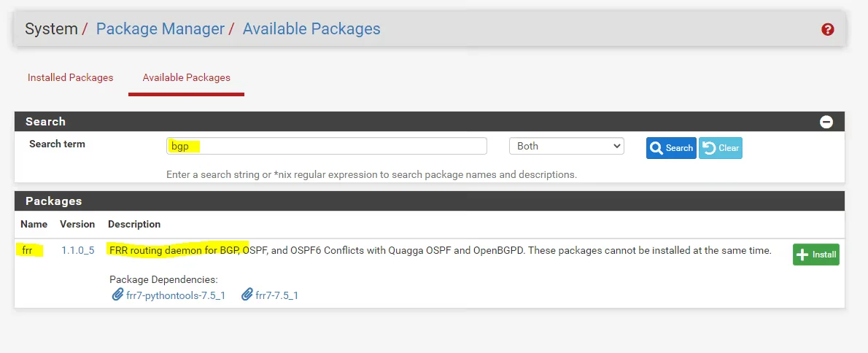Image resolution: width=868 pixels, height=353 pixels.
Task: Open the 1.1.0_5 version link
Action: (x=77, y=250)
